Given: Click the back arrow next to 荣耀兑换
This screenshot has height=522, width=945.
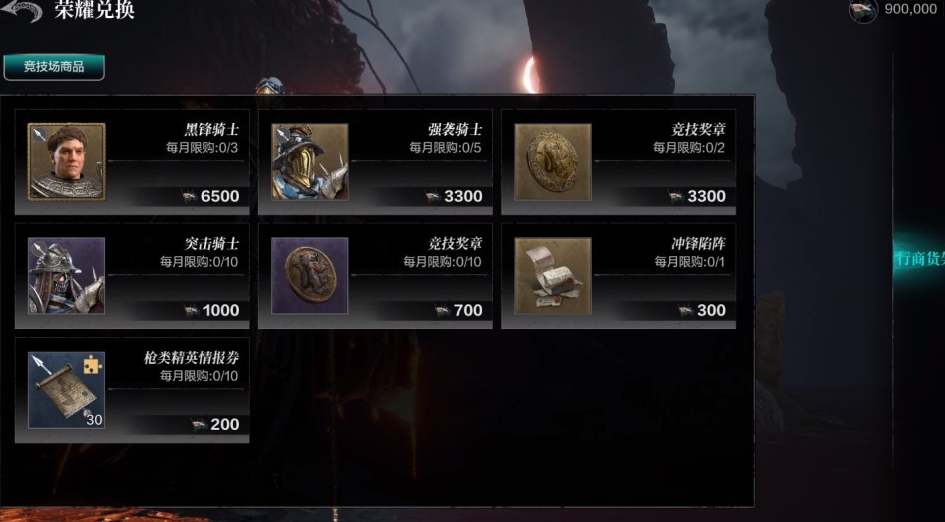Looking at the screenshot, I should pos(22,10).
